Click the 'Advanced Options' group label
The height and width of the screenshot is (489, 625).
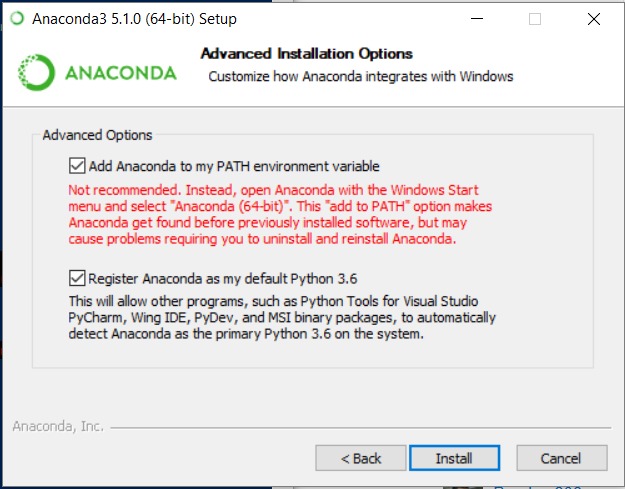click(x=98, y=135)
